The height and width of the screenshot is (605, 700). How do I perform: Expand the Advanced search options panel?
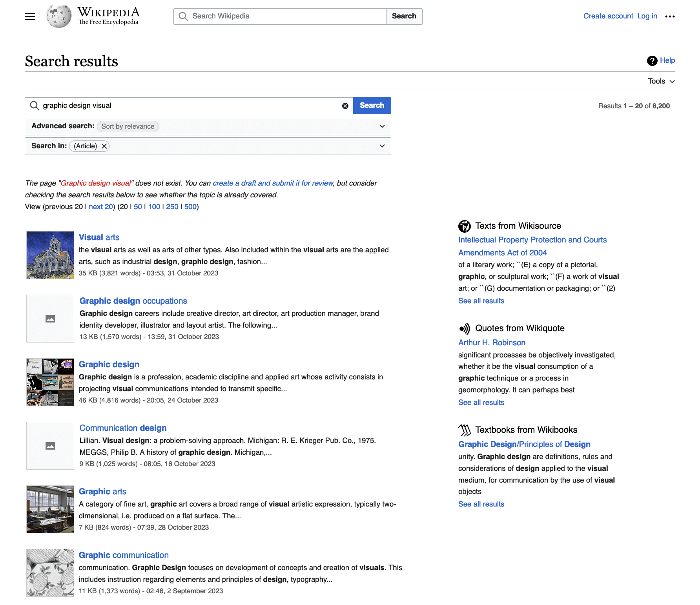(x=208, y=126)
